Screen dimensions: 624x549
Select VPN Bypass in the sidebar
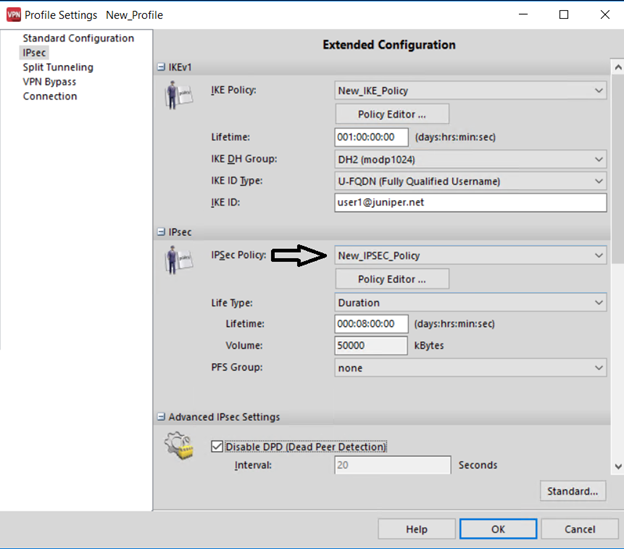tap(49, 82)
